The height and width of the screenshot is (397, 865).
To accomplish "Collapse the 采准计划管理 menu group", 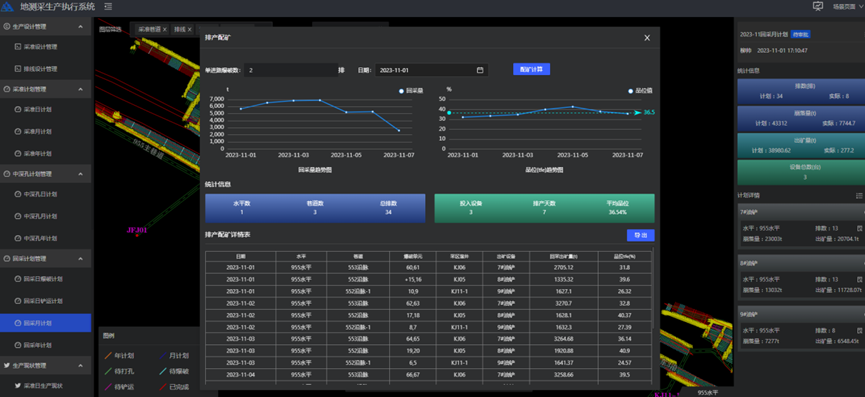I will 81,89.
